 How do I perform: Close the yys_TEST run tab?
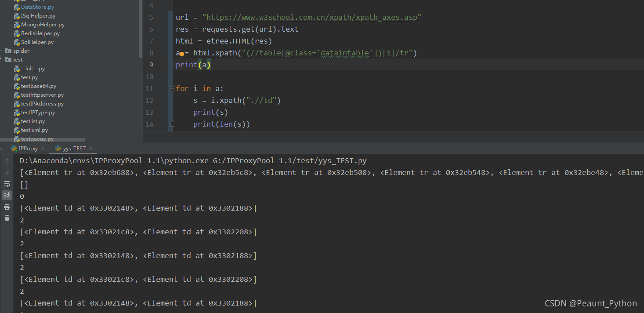click(x=90, y=149)
